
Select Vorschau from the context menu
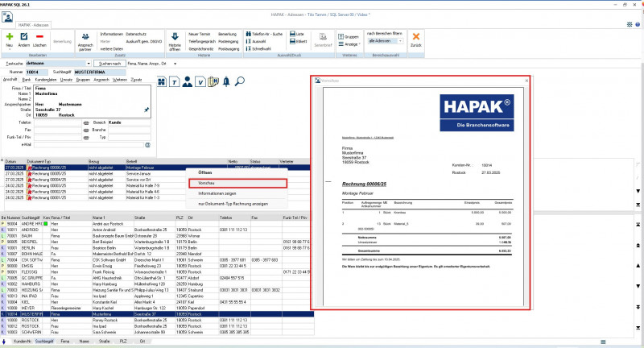point(237,183)
